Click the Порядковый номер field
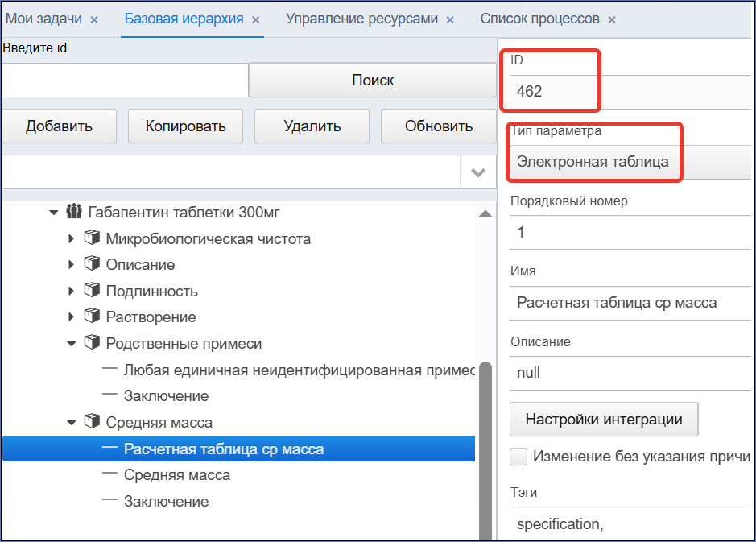The image size is (756, 542). tap(630, 233)
